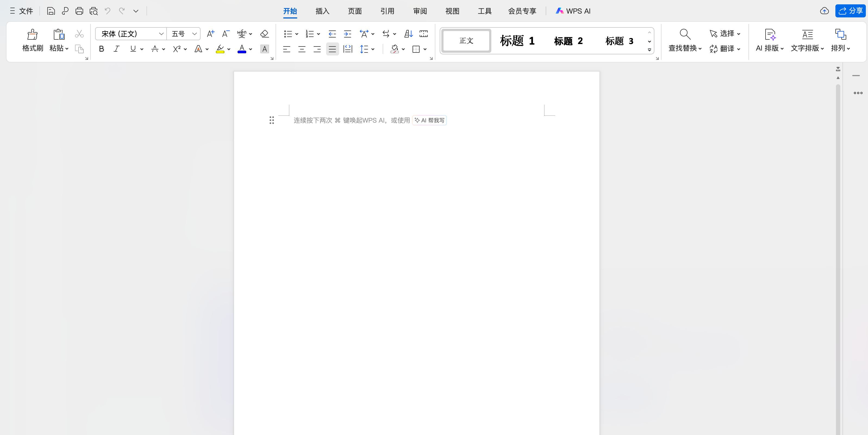Enable center text alignment

click(x=302, y=49)
